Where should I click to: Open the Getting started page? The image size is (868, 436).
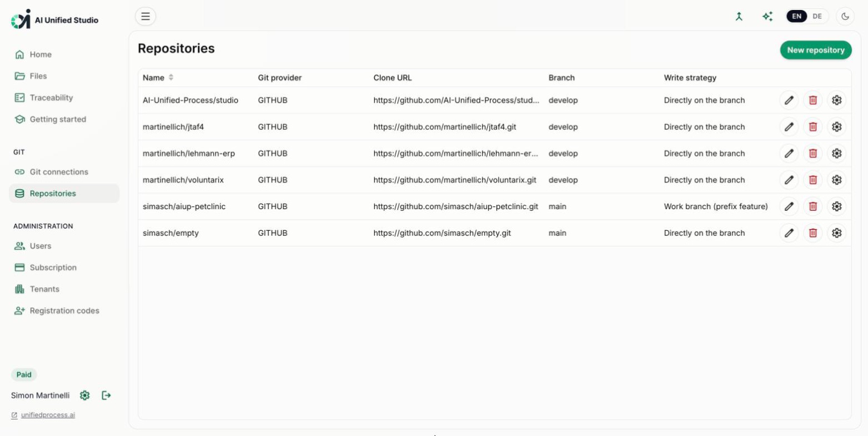64,119
